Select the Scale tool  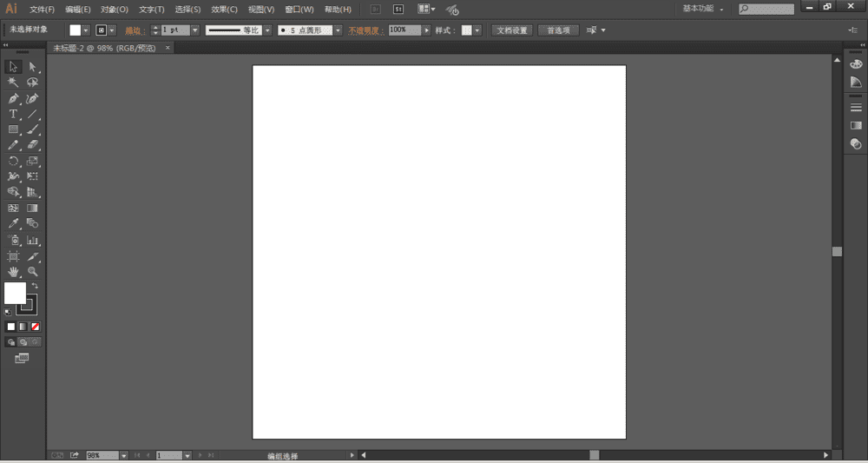pyautogui.click(x=32, y=162)
